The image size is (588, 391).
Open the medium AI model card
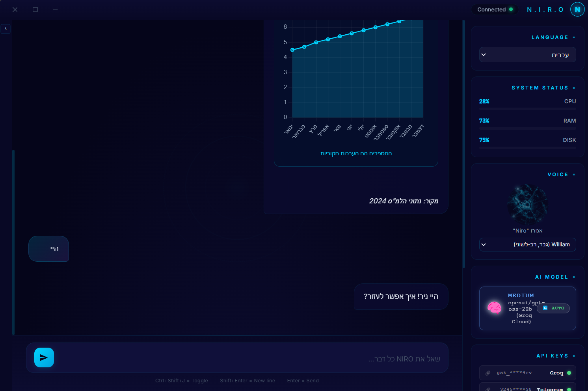tap(527, 308)
